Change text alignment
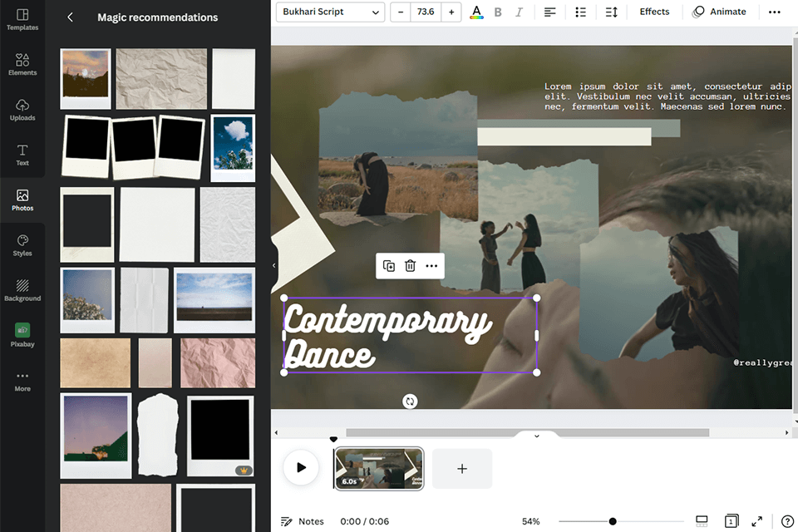Image resolution: width=798 pixels, height=532 pixels. point(549,12)
